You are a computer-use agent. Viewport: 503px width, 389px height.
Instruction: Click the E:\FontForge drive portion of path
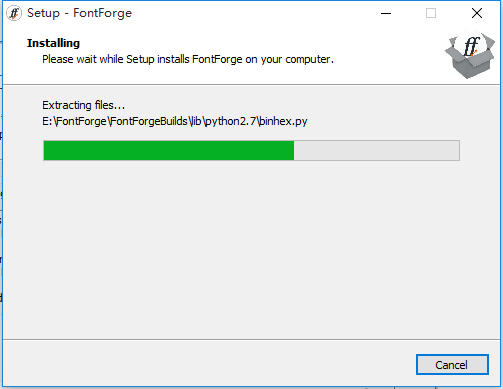pyautogui.click(x=74, y=121)
